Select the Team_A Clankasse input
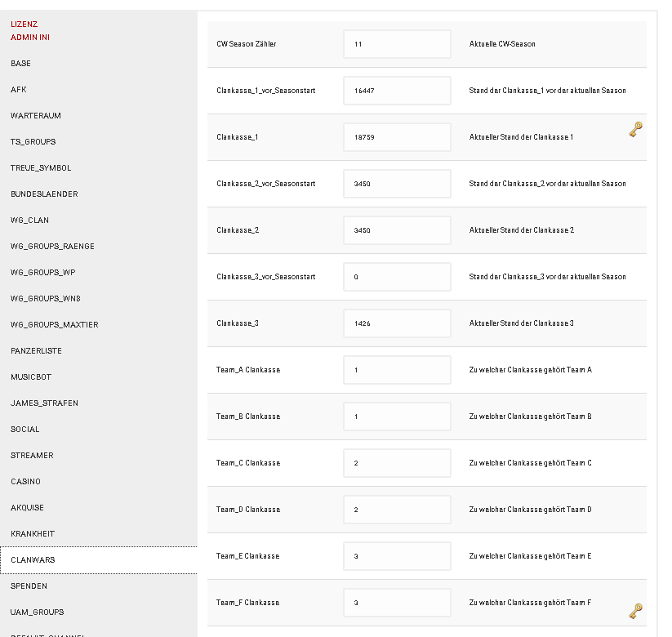 coord(397,370)
